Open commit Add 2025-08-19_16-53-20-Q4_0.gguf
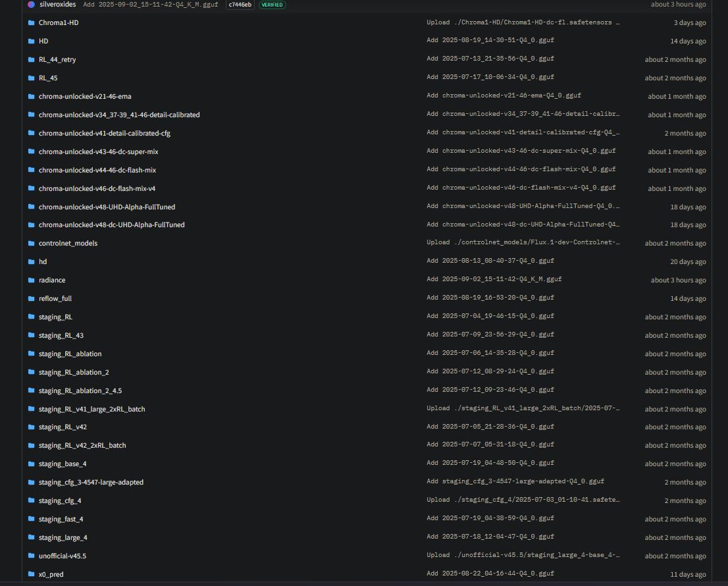 click(x=490, y=298)
